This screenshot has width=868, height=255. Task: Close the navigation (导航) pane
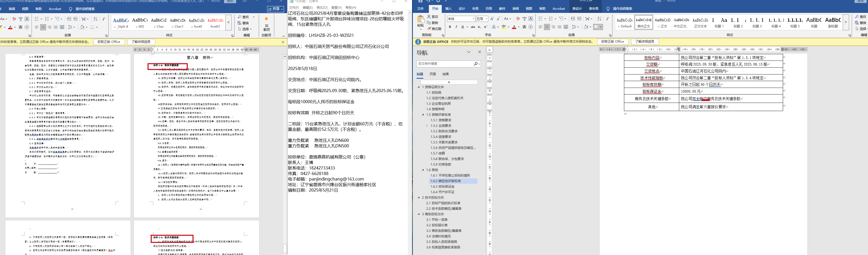(x=479, y=52)
